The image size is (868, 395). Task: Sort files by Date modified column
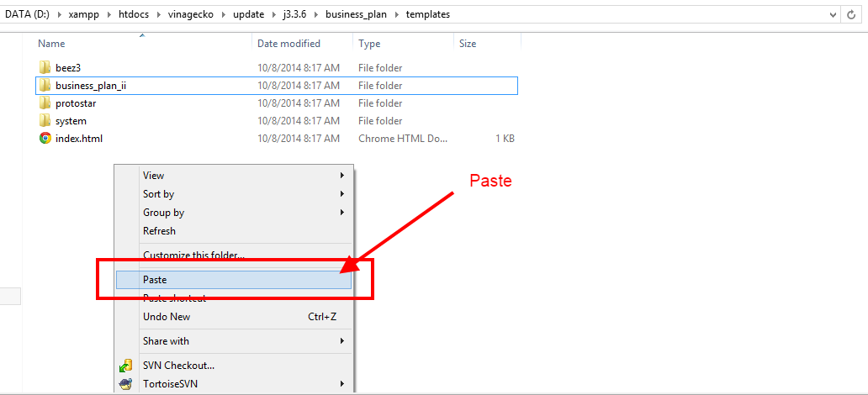pyautogui.click(x=288, y=44)
